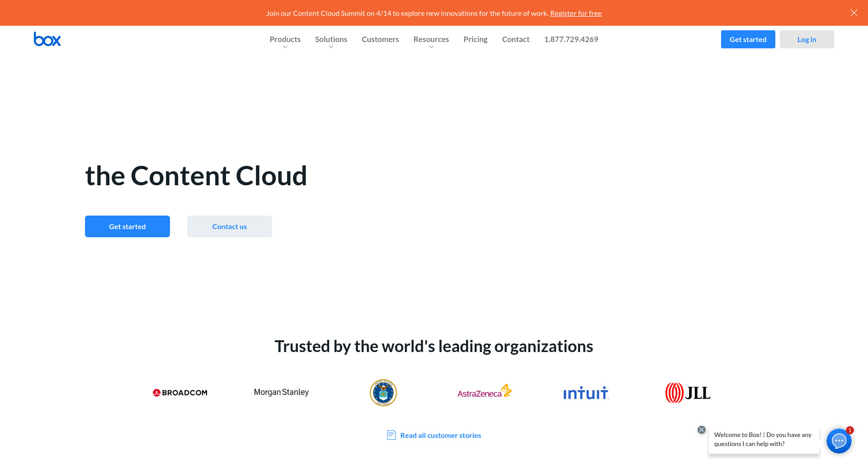
Task: Click the AstraZeneca logo
Action: 484,391
